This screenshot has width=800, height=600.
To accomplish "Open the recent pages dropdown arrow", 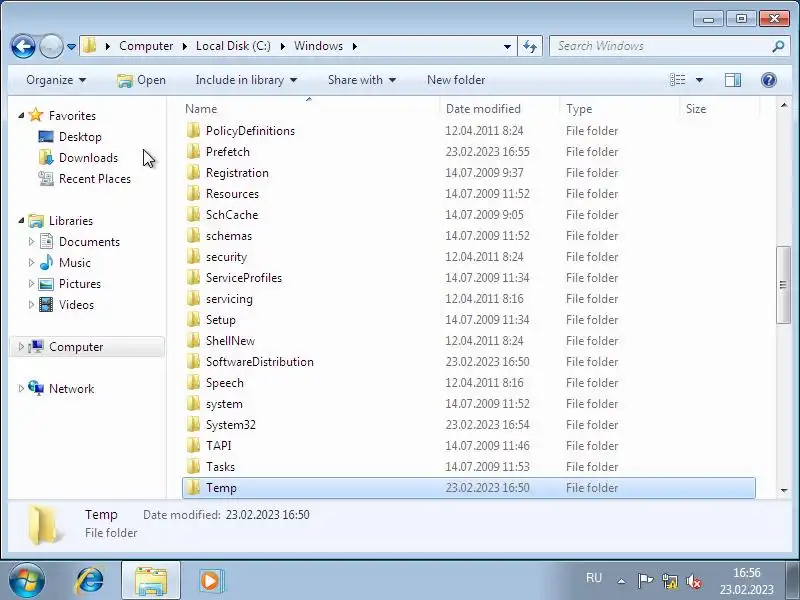I will pyautogui.click(x=71, y=46).
